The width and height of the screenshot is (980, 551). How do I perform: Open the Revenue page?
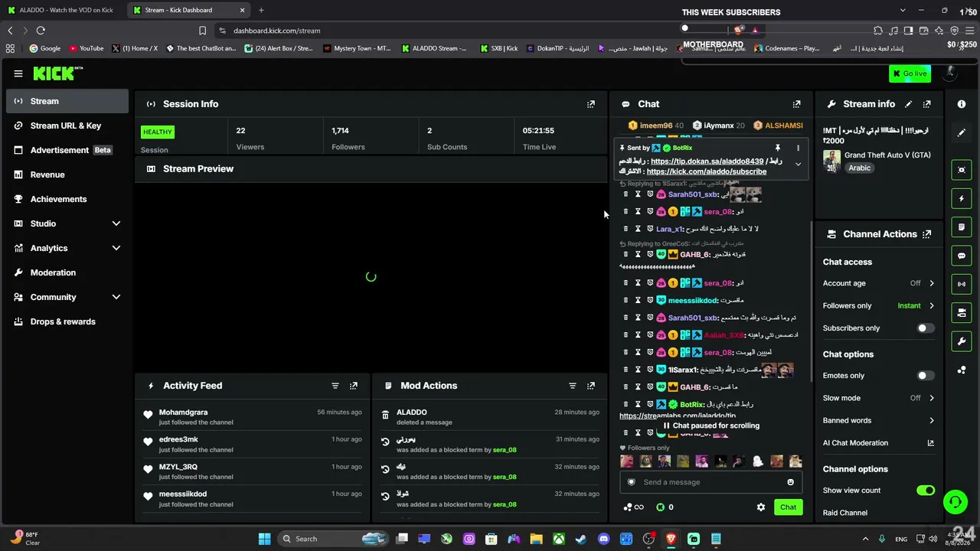point(67,174)
